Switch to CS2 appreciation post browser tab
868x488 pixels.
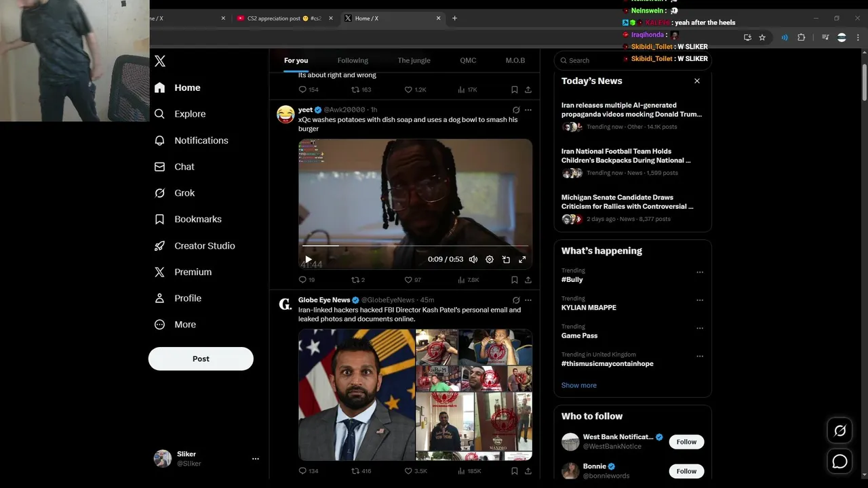pos(284,18)
